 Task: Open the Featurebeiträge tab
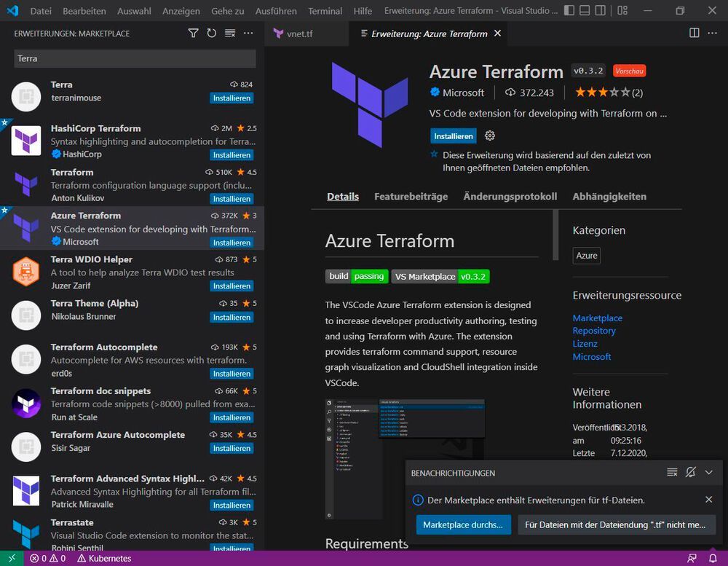pyautogui.click(x=411, y=197)
